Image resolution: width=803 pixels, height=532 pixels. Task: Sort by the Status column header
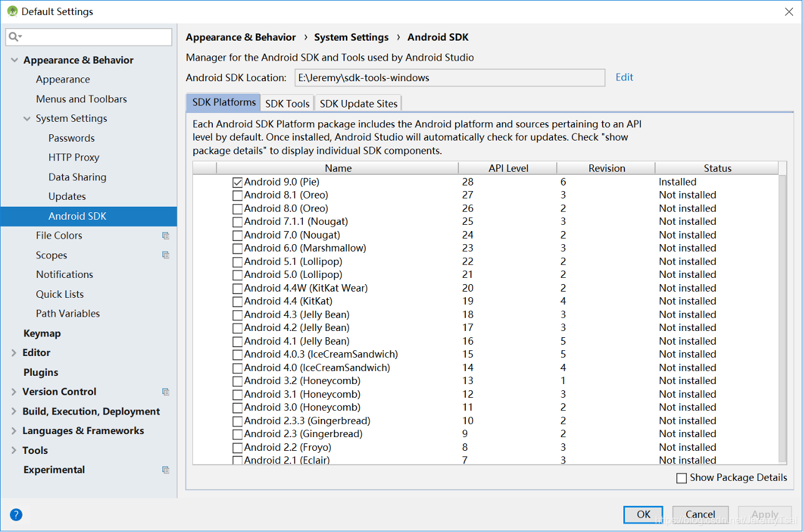point(717,168)
